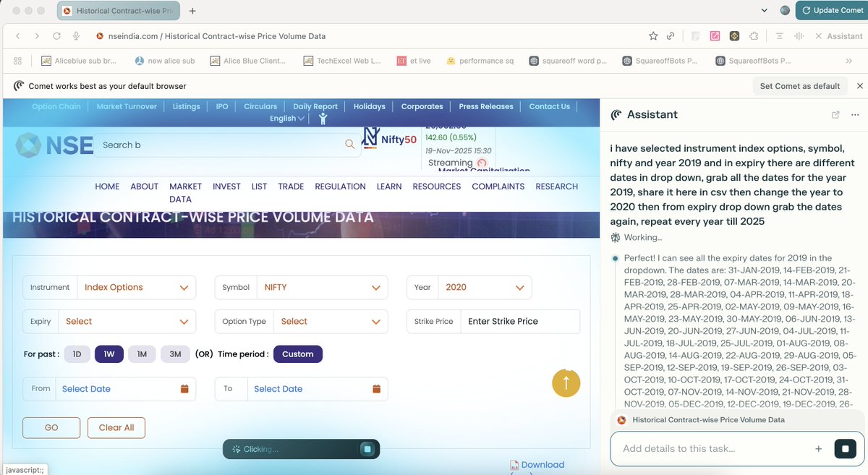Open the To date calendar icon

click(x=377, y=389)
